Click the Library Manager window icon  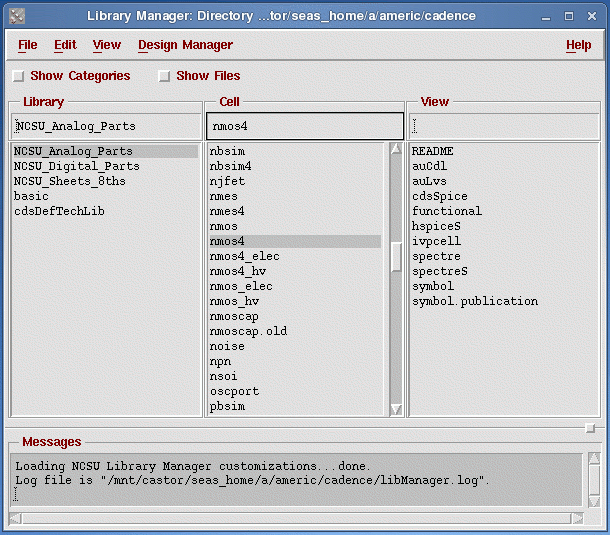(x=17, y=16)
